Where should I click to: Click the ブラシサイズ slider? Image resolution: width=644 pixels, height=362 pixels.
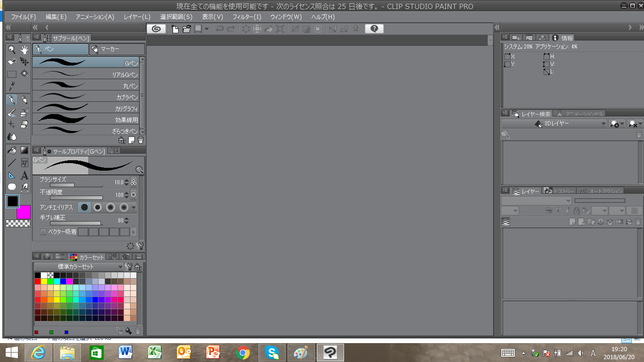pyautogui.click(x=76, y=185)
